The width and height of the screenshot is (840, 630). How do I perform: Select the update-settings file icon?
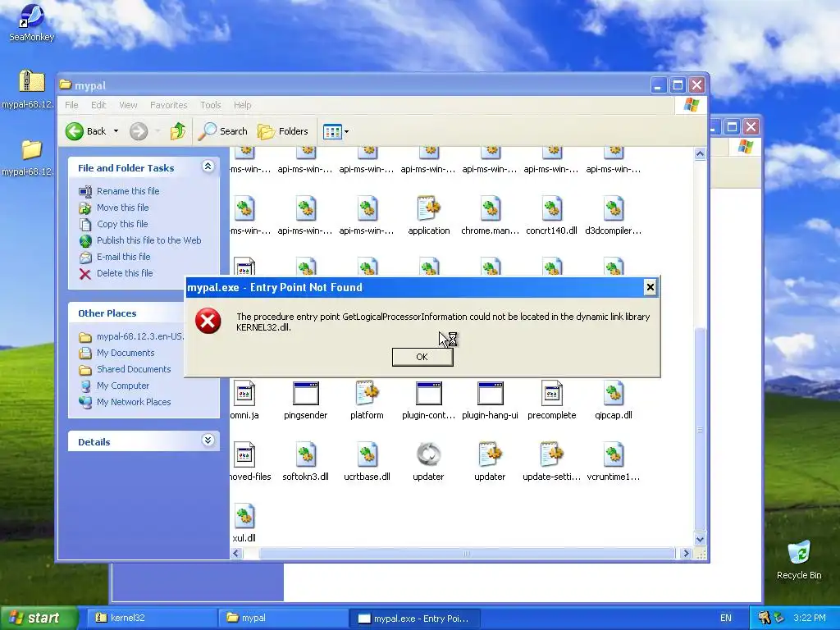tap(552, 454)
